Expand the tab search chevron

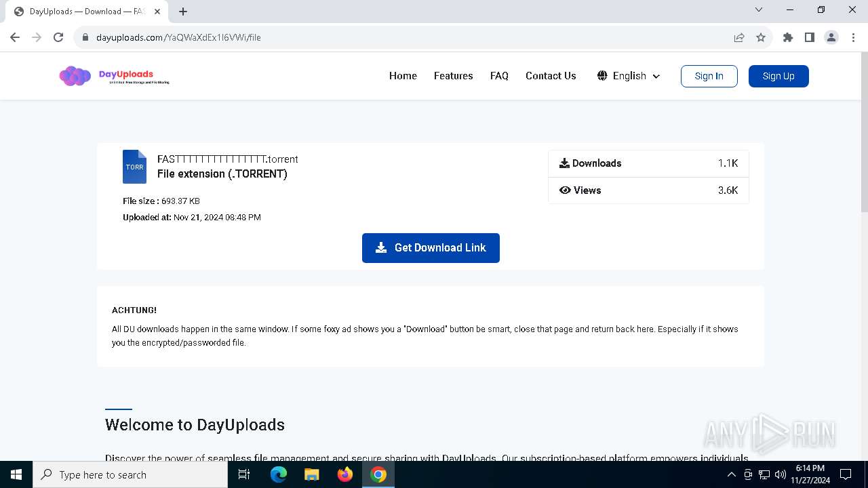coord(759,10)
